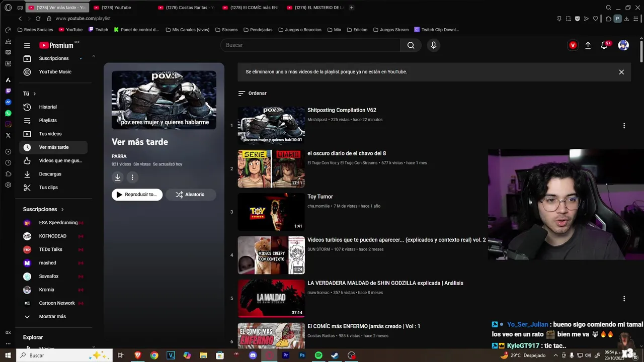Add page to bookmarks heart icon

tap(595, 19)
